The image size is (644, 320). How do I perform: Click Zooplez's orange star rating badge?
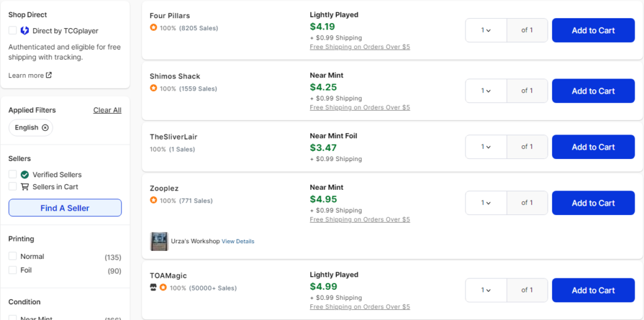point(153,201)
